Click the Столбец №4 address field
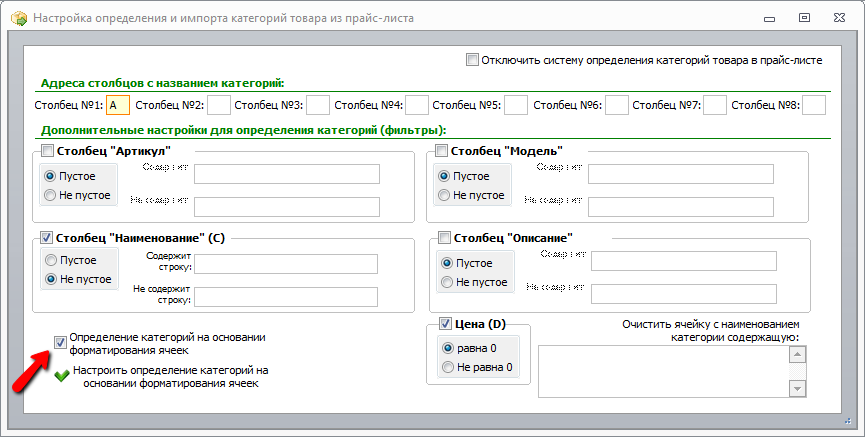Image resolution: width=865 pixels, height=437 pixels. [417, 105]
